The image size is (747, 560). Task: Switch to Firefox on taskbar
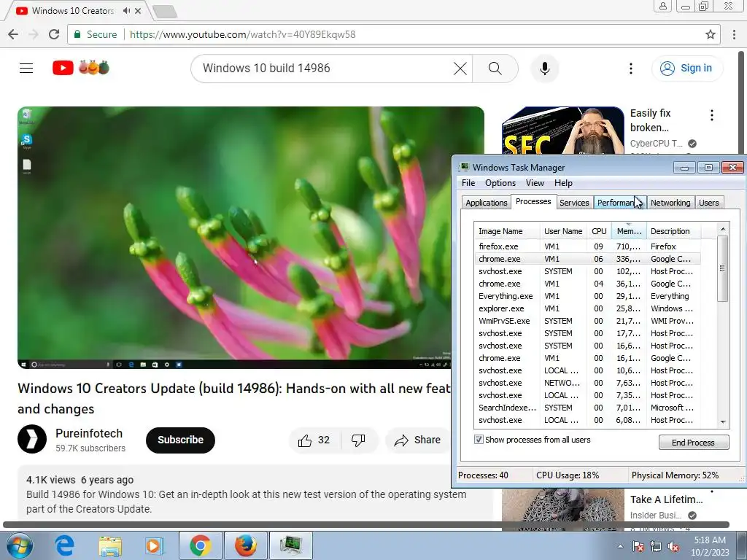[x=245, y=545]
